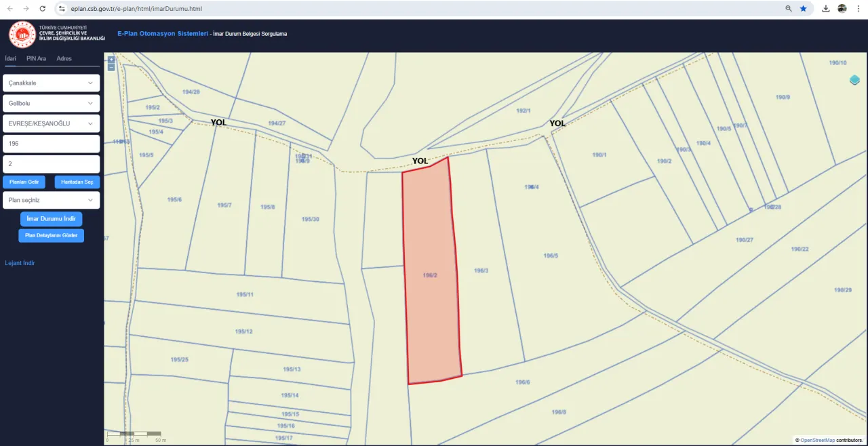This screenshot has width=868, height=446.
Task: Open the map layers icon
Action: pyautogui.click(x=854, y=80)
